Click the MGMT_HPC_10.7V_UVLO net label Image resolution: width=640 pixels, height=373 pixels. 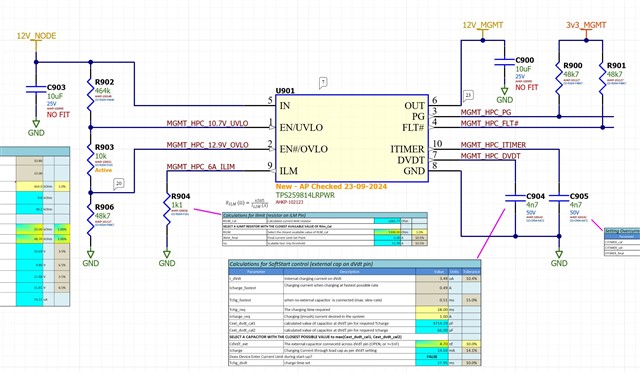click(x=207, y=123)
